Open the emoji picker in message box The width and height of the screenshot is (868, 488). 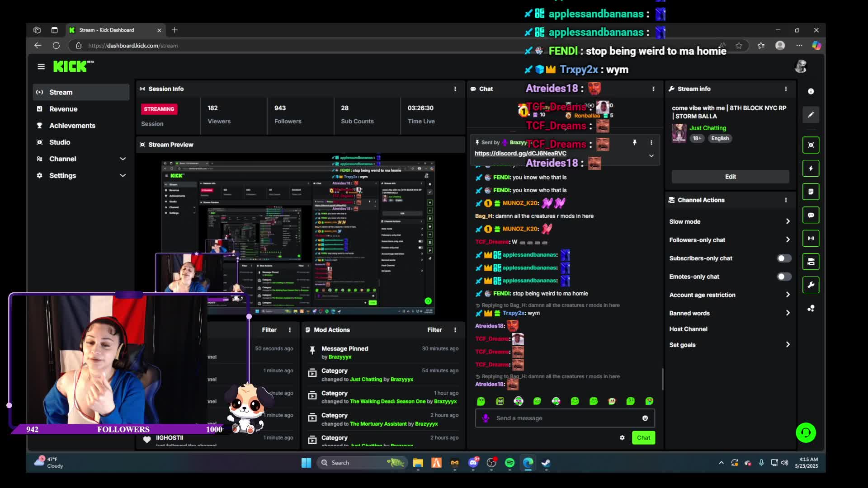(x=645, y=418)
